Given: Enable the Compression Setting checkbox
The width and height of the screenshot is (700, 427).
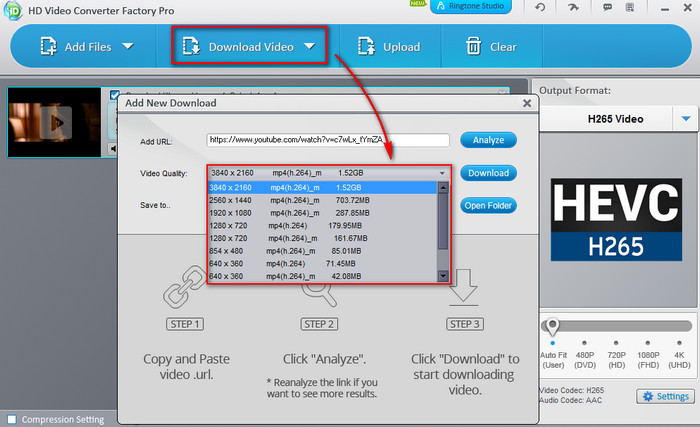Looking at the screenshot, I should point(12,419).
